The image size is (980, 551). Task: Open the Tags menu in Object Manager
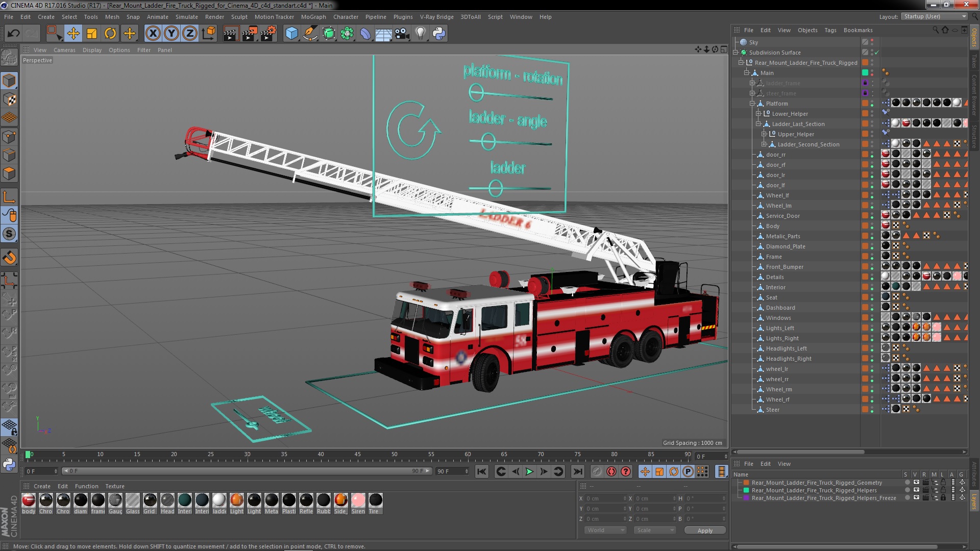pyautogui.click(x=830, y=30)
